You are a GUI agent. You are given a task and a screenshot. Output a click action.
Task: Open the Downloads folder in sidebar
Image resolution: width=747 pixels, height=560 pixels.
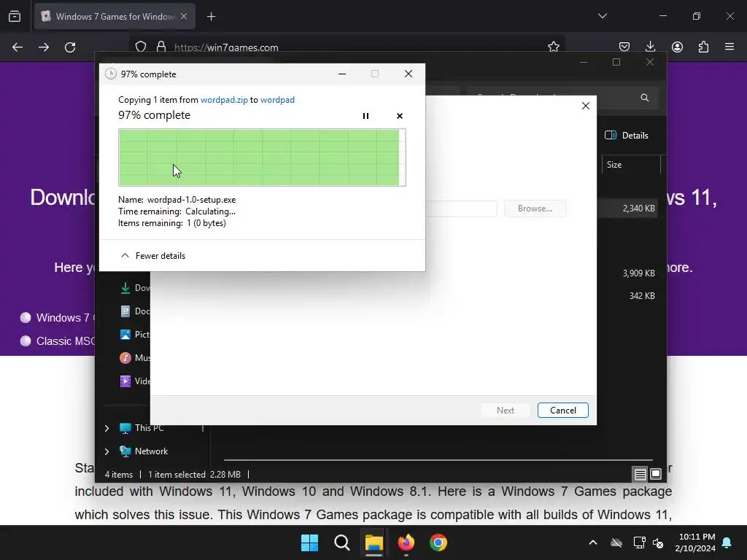point(135,287)
